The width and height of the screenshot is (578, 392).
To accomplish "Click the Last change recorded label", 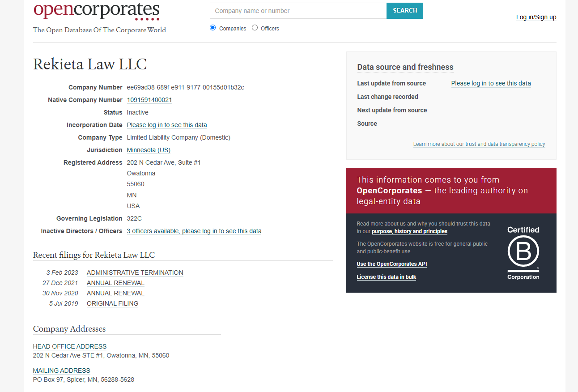I will tap(387, 97).
